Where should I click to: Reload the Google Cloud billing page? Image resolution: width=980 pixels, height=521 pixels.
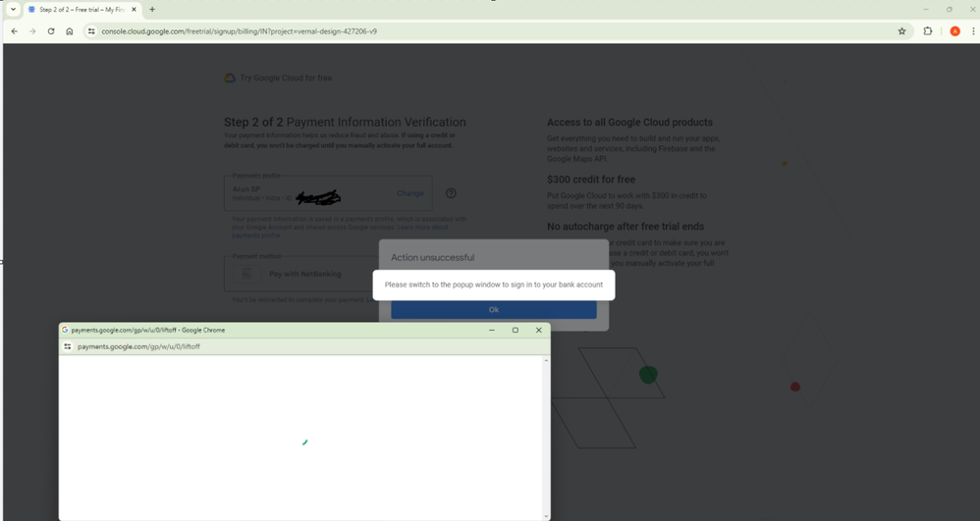coord(51,31)
